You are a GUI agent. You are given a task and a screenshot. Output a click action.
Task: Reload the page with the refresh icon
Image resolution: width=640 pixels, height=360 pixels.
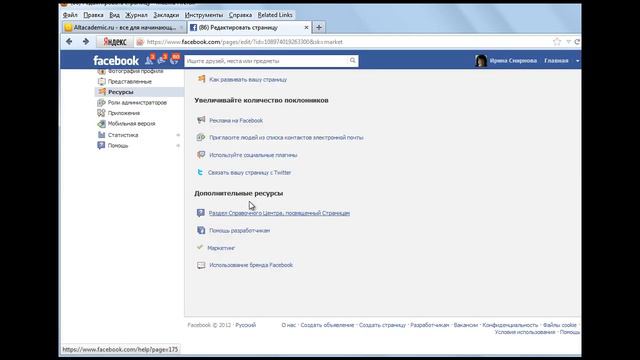[x=577, y=42]
